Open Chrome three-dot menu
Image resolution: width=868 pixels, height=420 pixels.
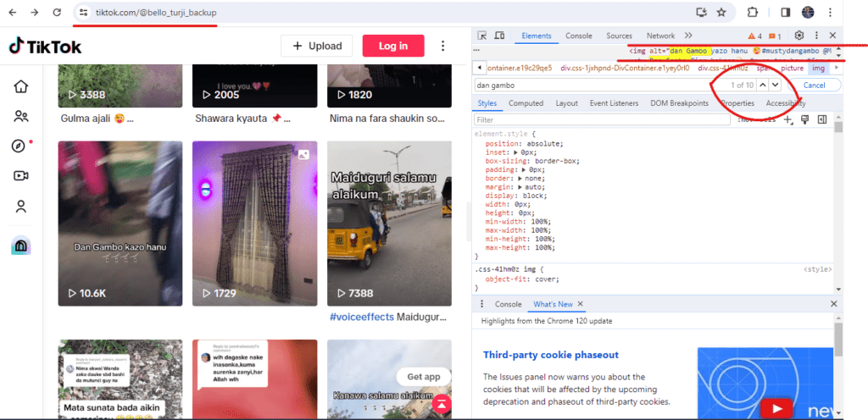tap(830, 12)
